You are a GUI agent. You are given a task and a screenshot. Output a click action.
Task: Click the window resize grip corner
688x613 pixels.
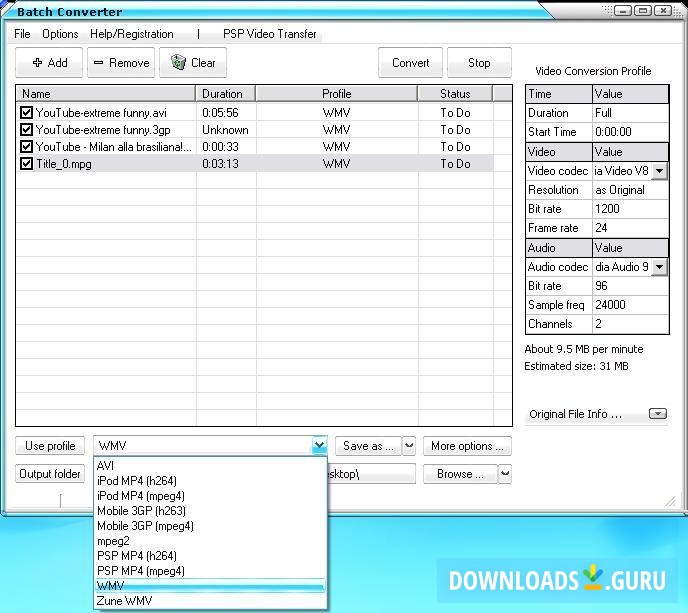(x=670, y=501)
